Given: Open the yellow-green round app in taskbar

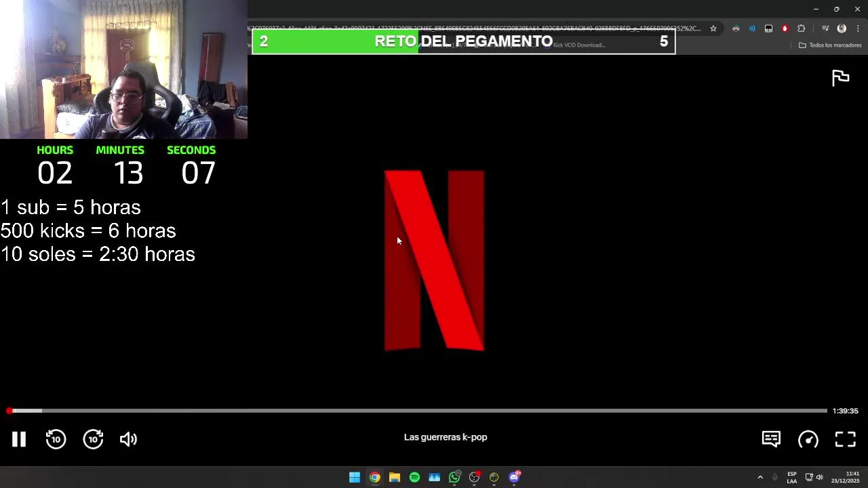Looking at the screenshot, I should pyautogui.click(x=494, y=477).
